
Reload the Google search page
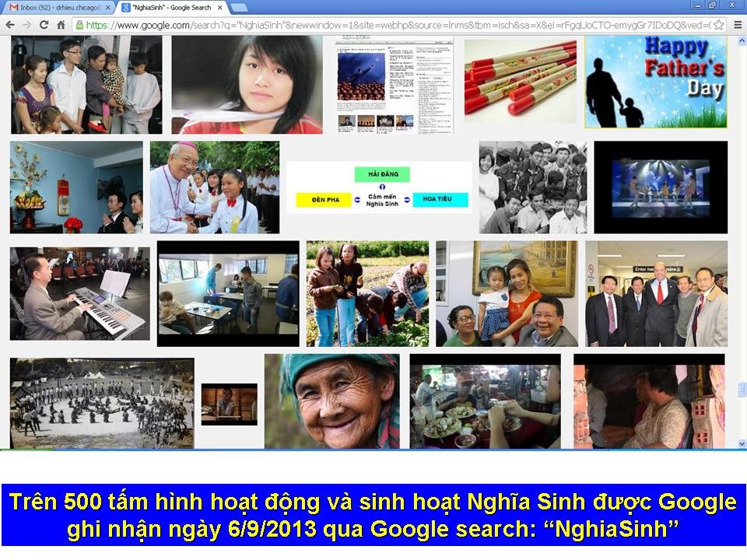click(44, 25)
